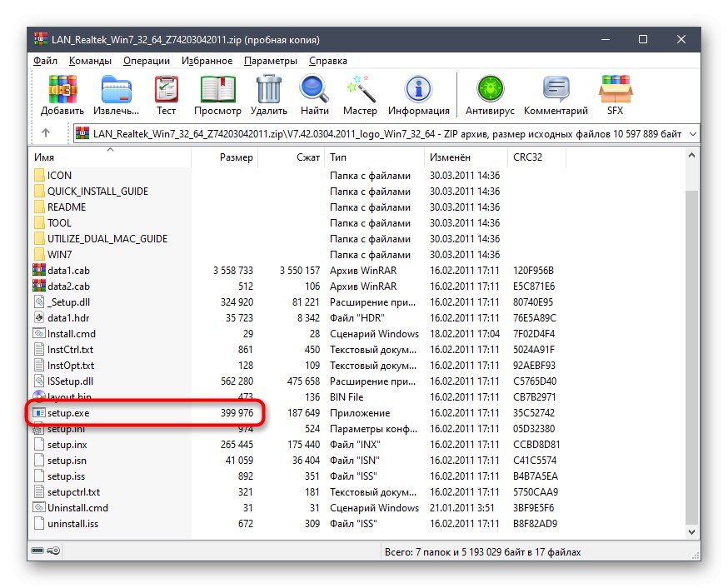Open the Команды menu
This screenshot has width=728, height=588.
[x=90, y=61]
